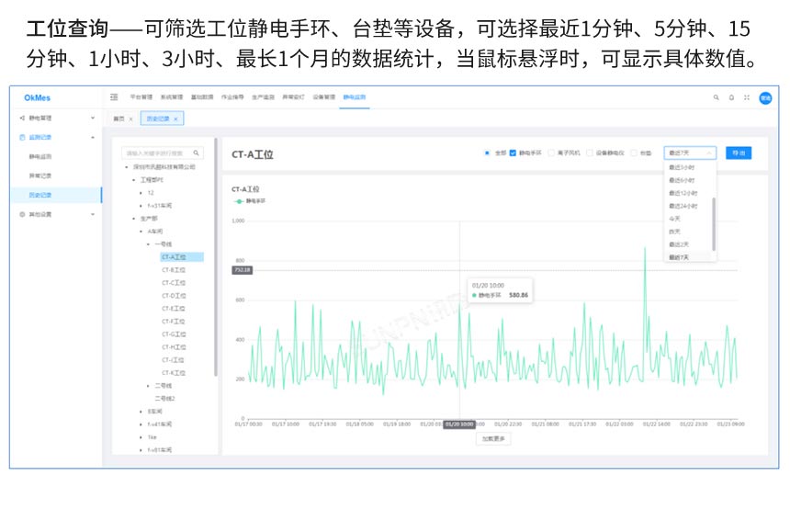Click the hamburger collapse icon beside top menu

pos(115,96)
